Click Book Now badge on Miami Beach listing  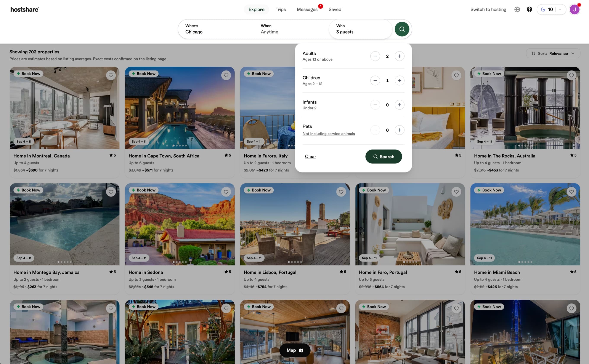tap(489, 190)
